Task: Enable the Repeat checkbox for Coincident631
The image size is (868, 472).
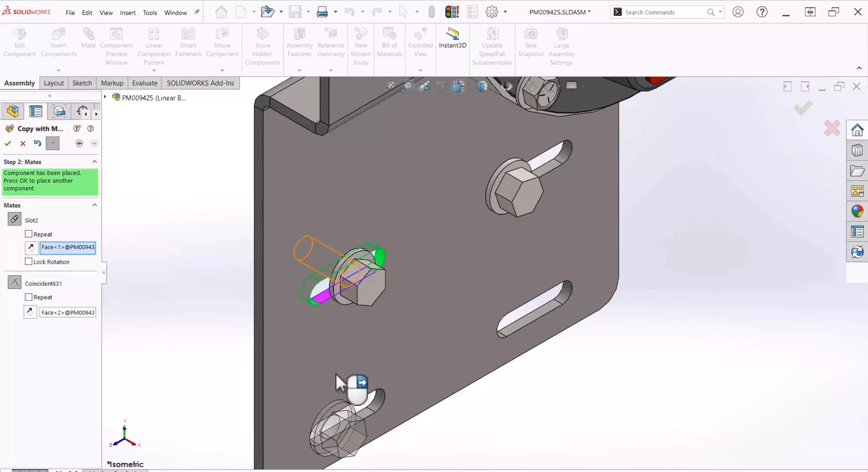Action: coord(29,297)
